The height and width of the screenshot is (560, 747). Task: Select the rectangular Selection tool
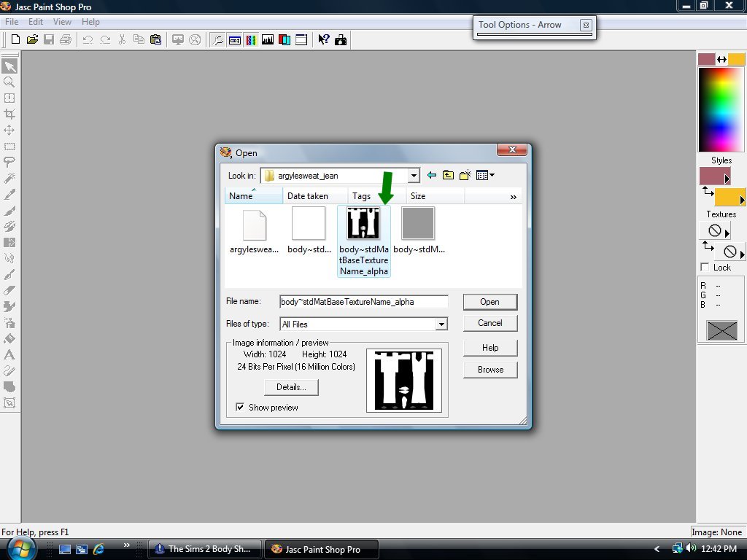click(9, 146)
